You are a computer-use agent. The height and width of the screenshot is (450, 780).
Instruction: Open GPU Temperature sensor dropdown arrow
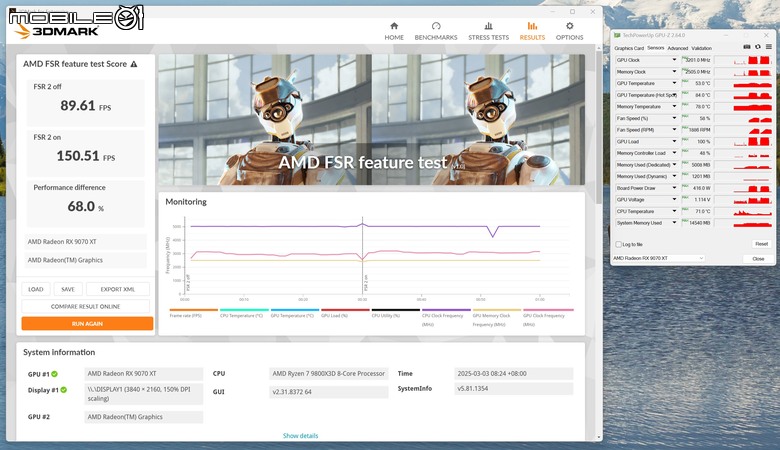click(675, 83)
